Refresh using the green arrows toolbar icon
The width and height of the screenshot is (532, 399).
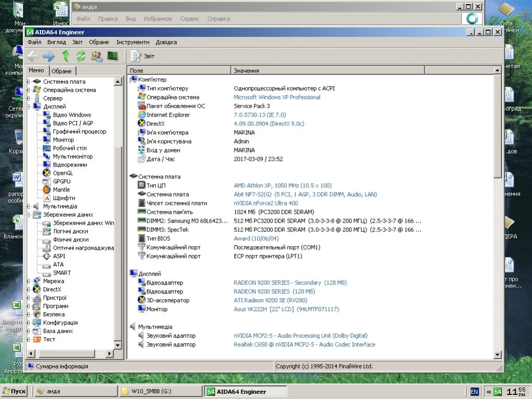(81, 56)
